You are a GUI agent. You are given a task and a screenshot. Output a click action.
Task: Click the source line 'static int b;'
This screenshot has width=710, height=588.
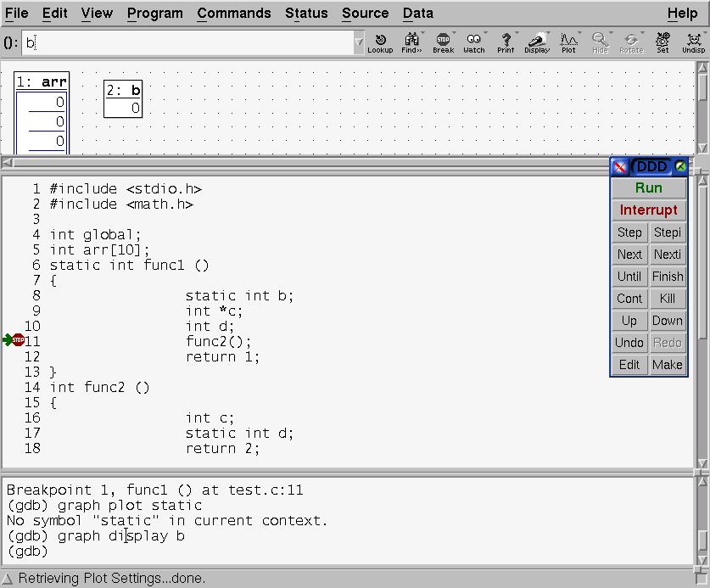[x=239, y=296]
